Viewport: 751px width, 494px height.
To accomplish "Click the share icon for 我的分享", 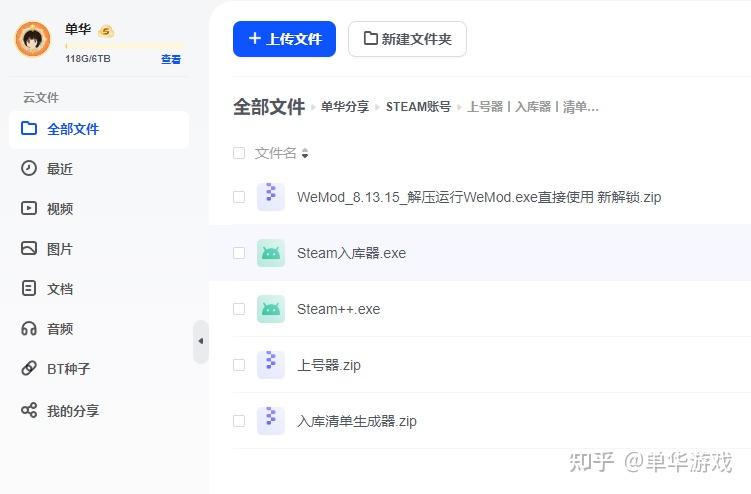I will 29,410.
